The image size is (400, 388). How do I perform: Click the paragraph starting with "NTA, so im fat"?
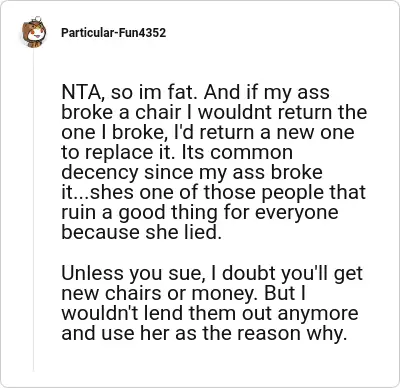pyautogui.click(x=214, y=162)
